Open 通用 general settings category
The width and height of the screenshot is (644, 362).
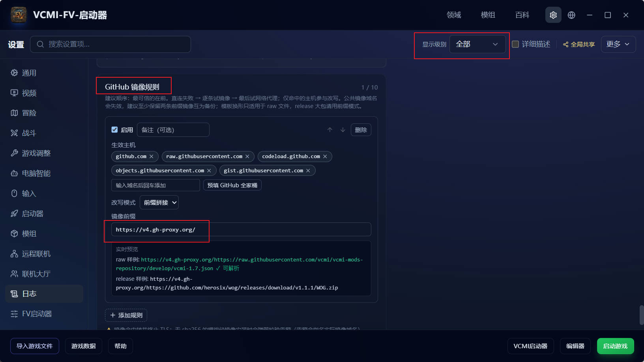pyautogui.click(x=44, y=73)
